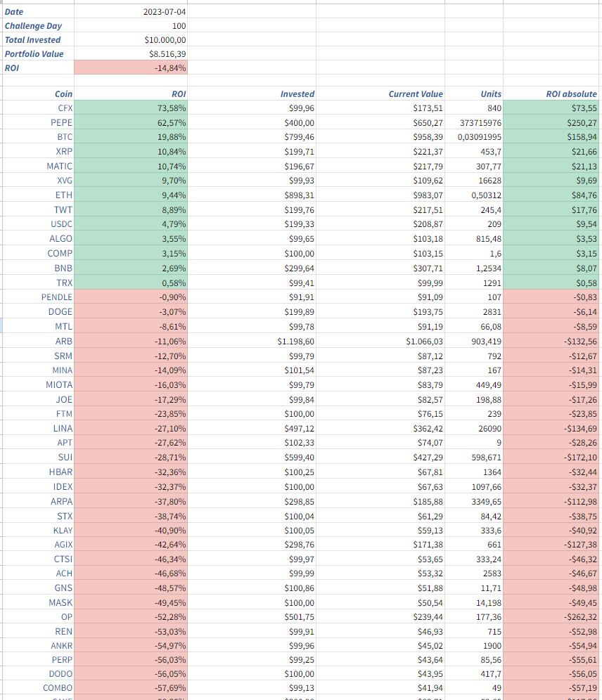The height and width of the screenshot is (700, 602).
Task: Click the Units column header
Action: pyautogui.click(x=474, y=93)
